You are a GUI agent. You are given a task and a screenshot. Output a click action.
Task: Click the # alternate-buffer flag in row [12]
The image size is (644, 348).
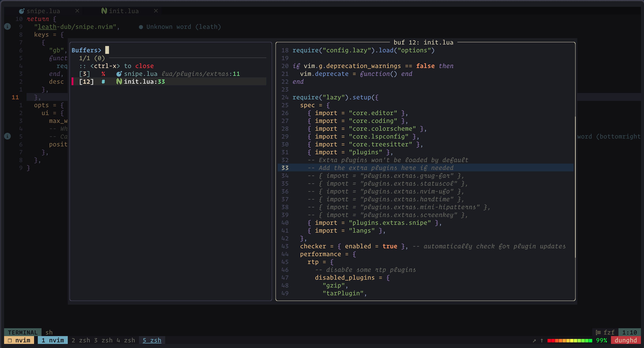pos(103,82)
